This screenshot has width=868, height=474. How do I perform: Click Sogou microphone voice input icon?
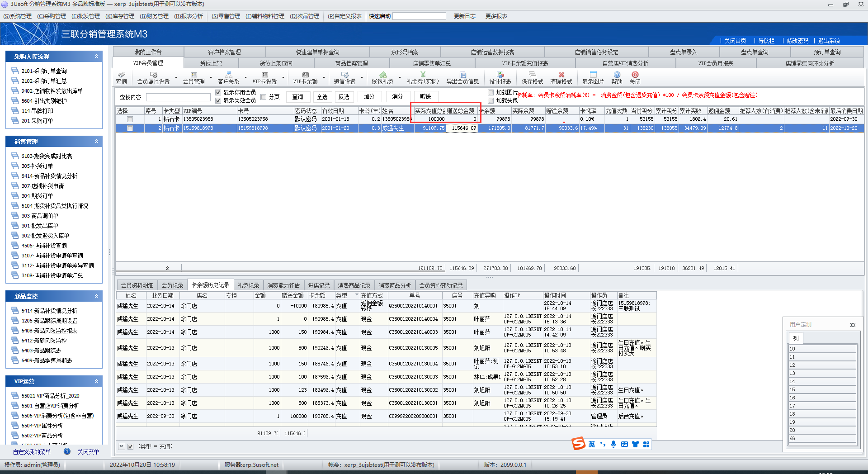pyautogui.click(x=613, y=444)
